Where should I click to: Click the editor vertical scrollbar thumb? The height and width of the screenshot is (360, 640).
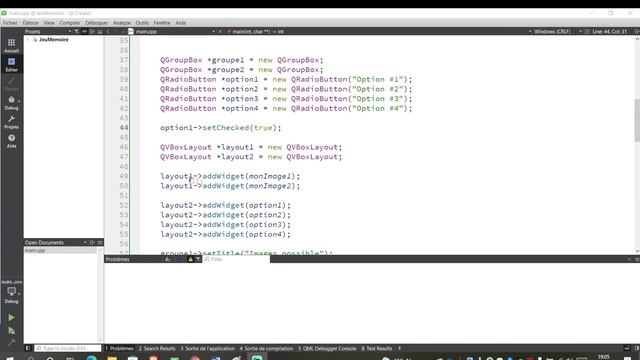click(637, 120)
